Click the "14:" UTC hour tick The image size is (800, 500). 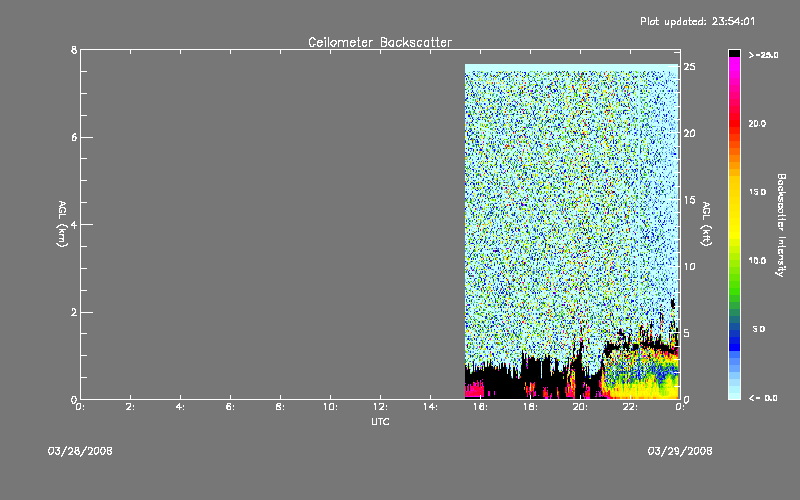pos(430,407)
